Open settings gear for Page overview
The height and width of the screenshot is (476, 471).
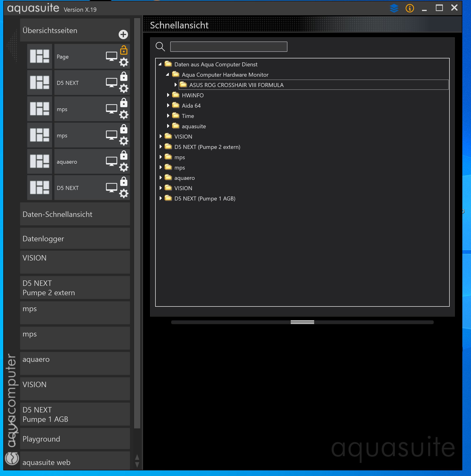pyautogui.click(x=124, y=62)
